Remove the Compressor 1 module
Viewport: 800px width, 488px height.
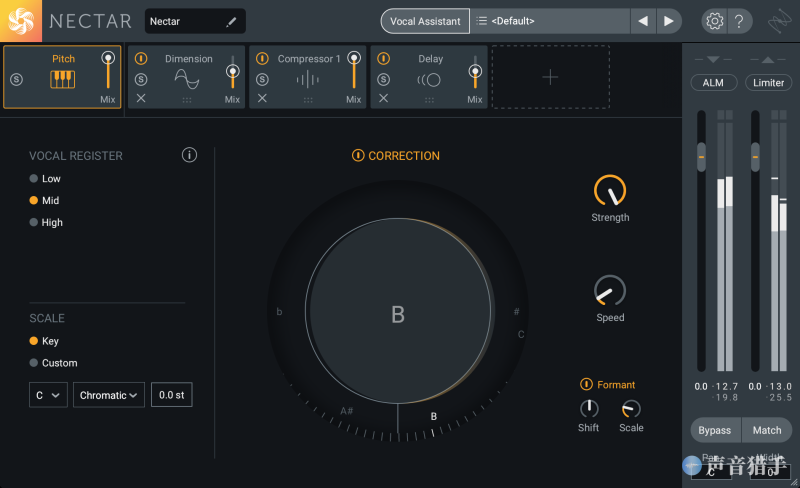coord(262,98)
